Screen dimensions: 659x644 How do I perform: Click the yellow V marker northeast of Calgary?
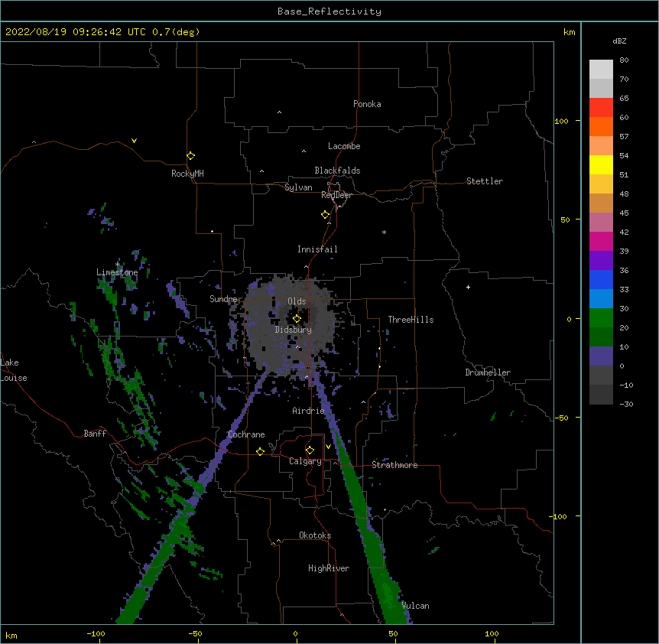coord(328,447)
